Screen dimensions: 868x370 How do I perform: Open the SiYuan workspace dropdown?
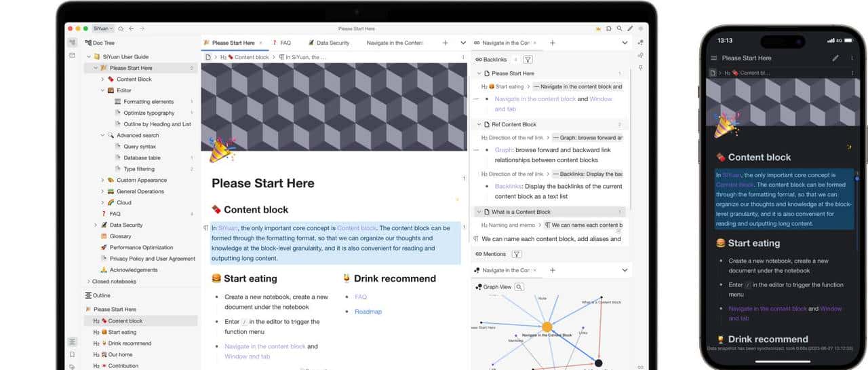103,29
